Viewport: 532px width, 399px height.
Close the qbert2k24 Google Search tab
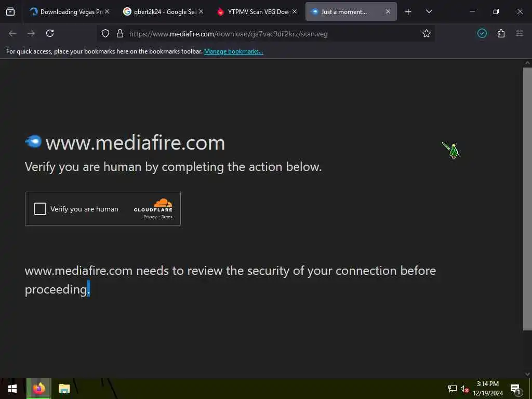click(201, 11)
